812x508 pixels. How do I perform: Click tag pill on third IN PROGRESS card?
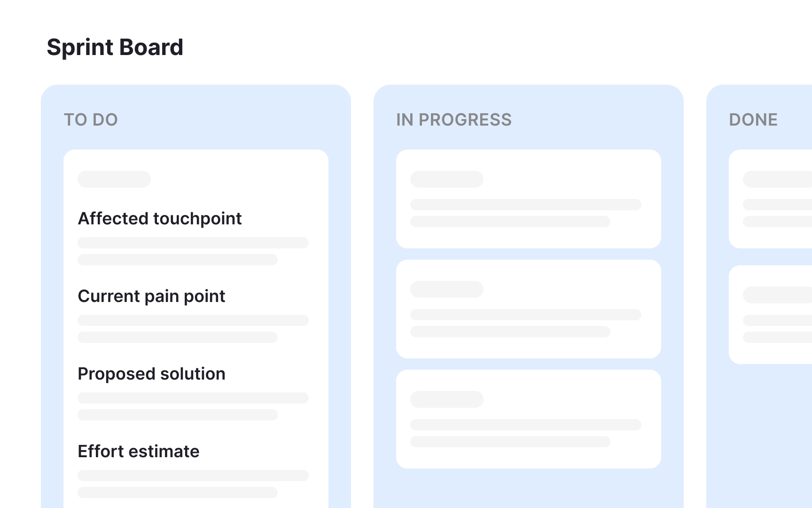tap(447, 399)
